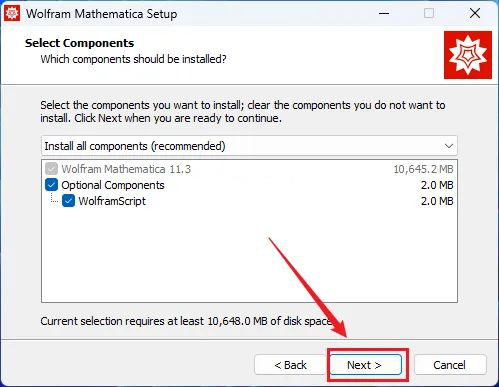Click the greyed-out maximize button
The height and width of the screenshot is (387, 499).
point(429,14)
